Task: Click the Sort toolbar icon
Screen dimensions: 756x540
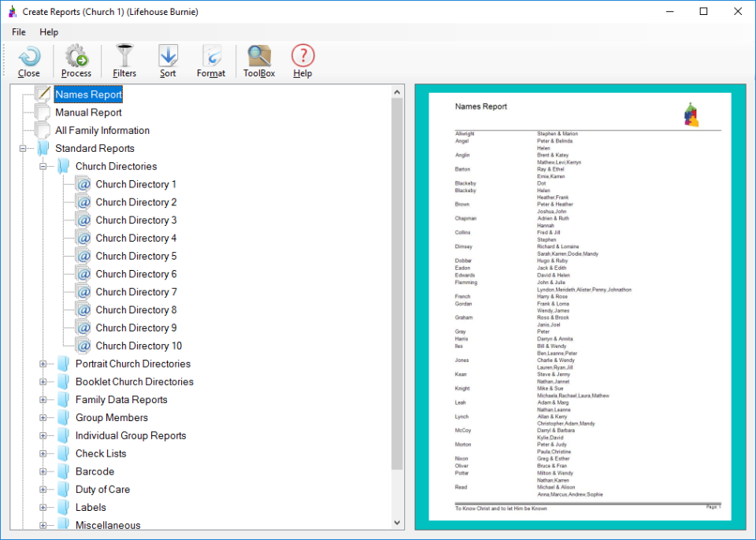Action: (168, 57)
